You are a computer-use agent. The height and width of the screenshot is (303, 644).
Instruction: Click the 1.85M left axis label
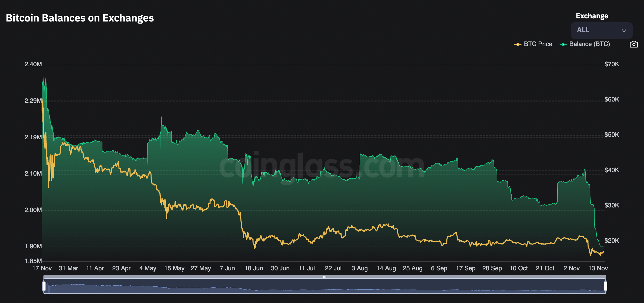[33, 261]
